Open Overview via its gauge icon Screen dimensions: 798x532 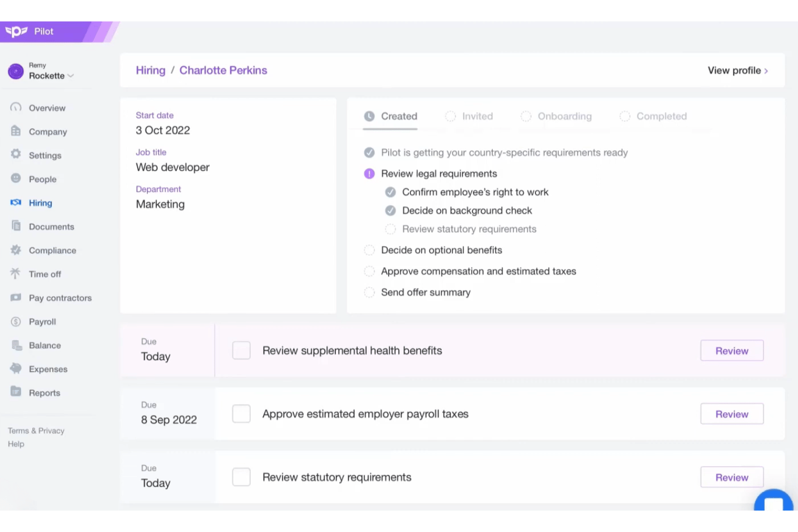16,107
